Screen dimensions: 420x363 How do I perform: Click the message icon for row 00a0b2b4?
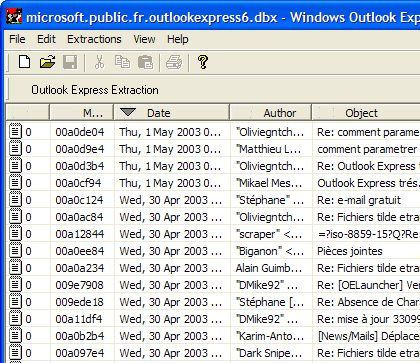(x=15, y=336)
